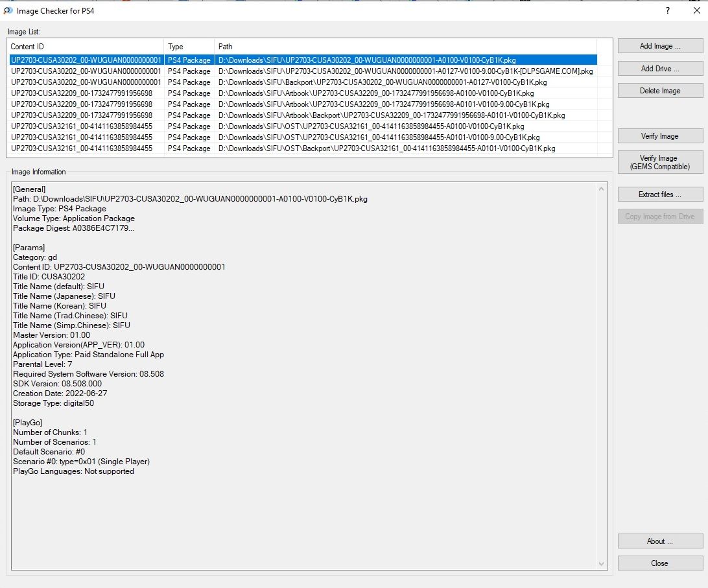Click the Creation Date: 2022-06-27 line

pos(60,394)
